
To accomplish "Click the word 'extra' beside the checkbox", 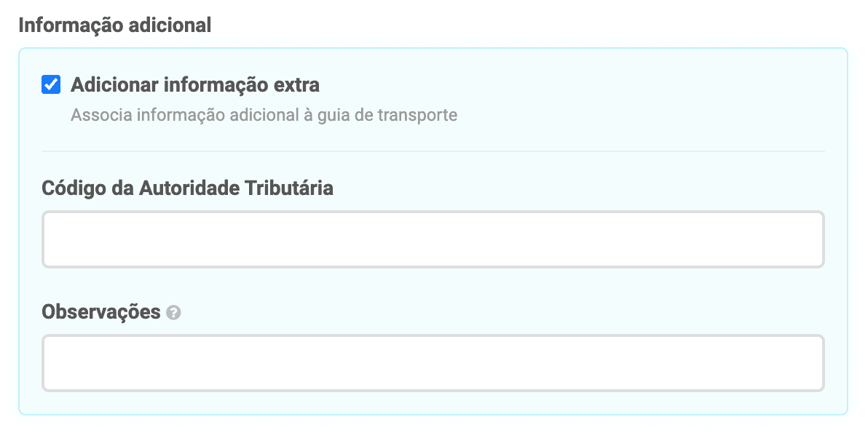I will pos(296,85).
